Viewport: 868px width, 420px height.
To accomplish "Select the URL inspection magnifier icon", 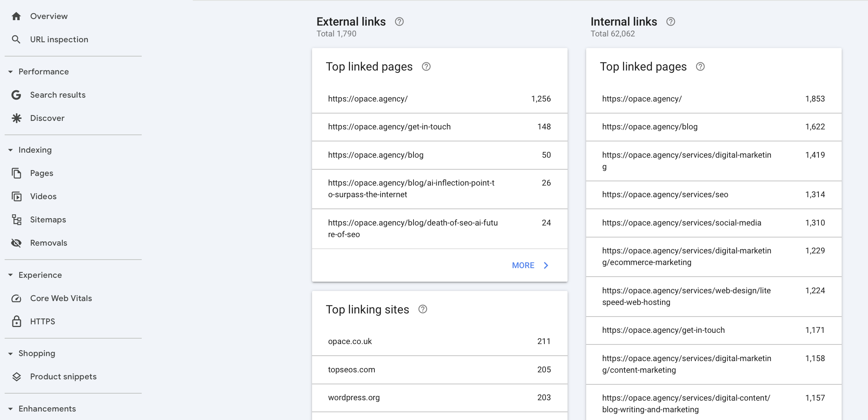I will [x=16, y=39].
